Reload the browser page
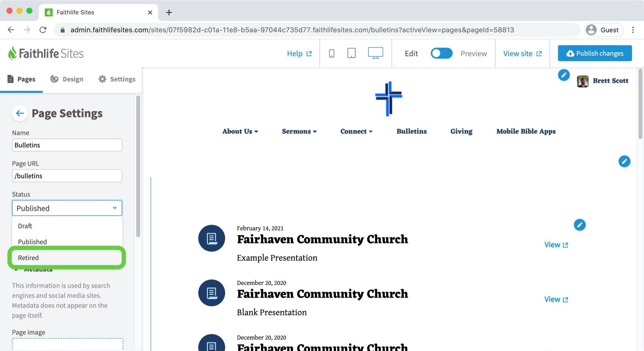Image resolution: width=644 pixels, height=351 pixels. (43, 30)
